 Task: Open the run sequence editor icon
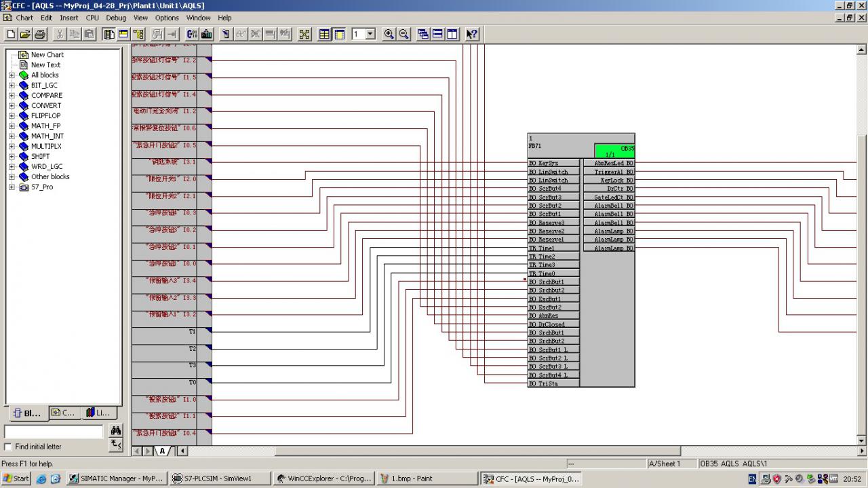139,34
